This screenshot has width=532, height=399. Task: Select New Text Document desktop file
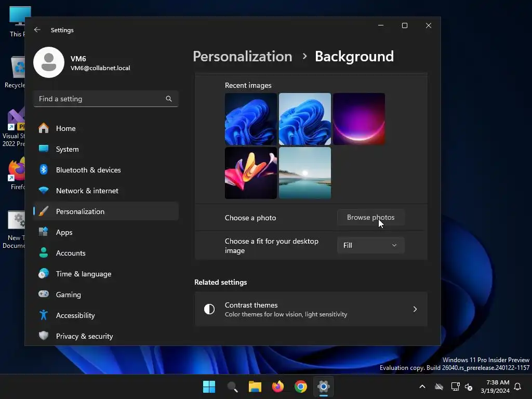pyautogui.click(x=14, y=229)
